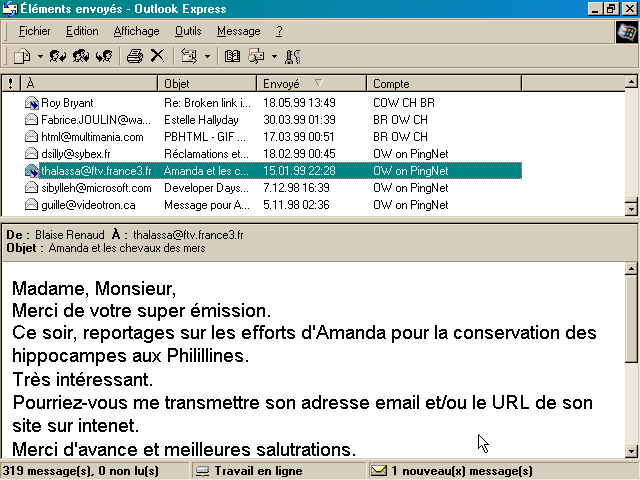640x480 pixels.
Task: Click the new message envelope status icon
Action: [x=379, y=471]
